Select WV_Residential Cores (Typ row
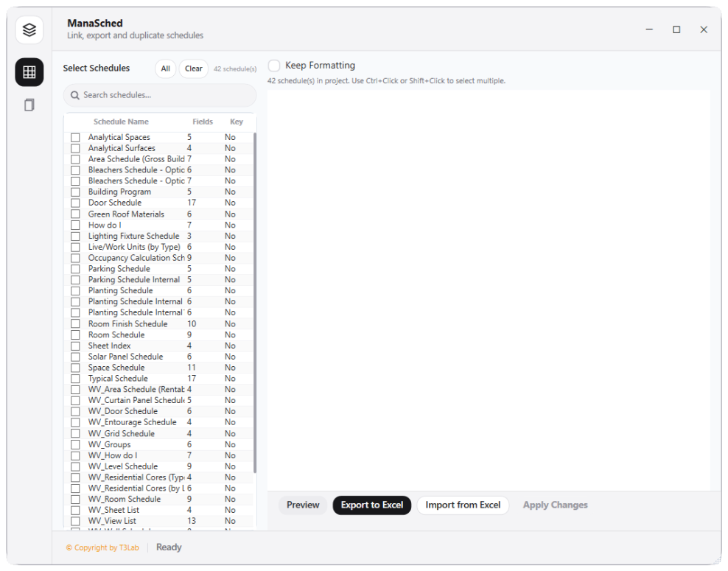The width and height of the screenshot is (728, 571). pos(158,477)
